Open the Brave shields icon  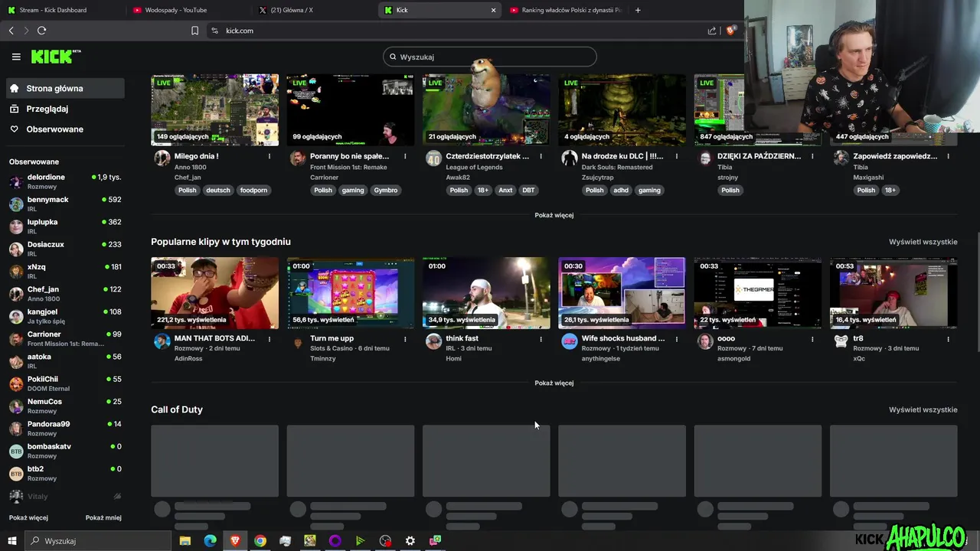[731, 31]
